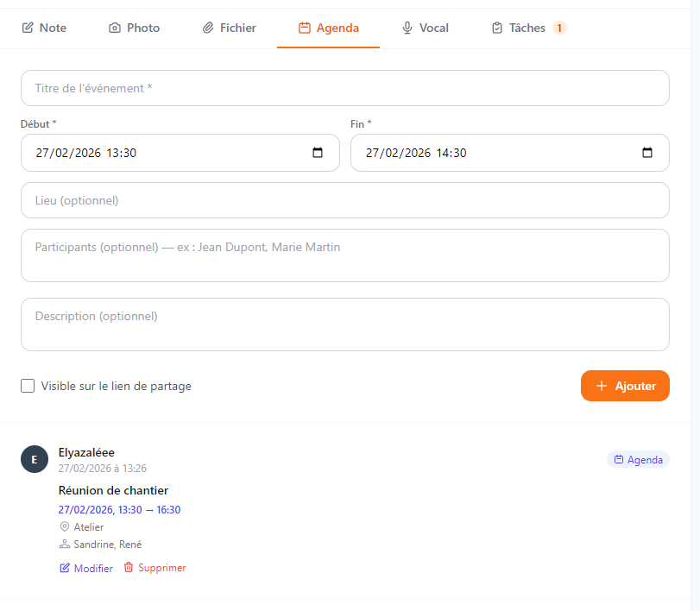Viewport: 700px width, 611px height.
Task: Switch to the Note tab
Action: pos(44,28)
